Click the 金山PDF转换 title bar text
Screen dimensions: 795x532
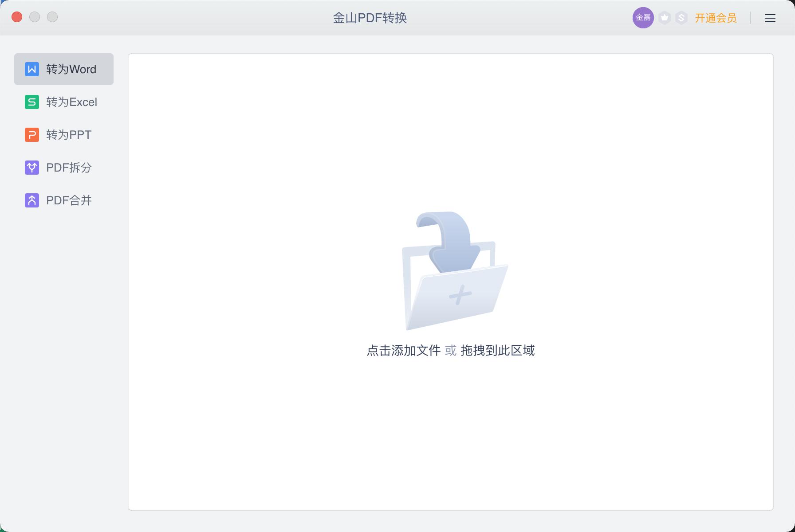[370, 18]
